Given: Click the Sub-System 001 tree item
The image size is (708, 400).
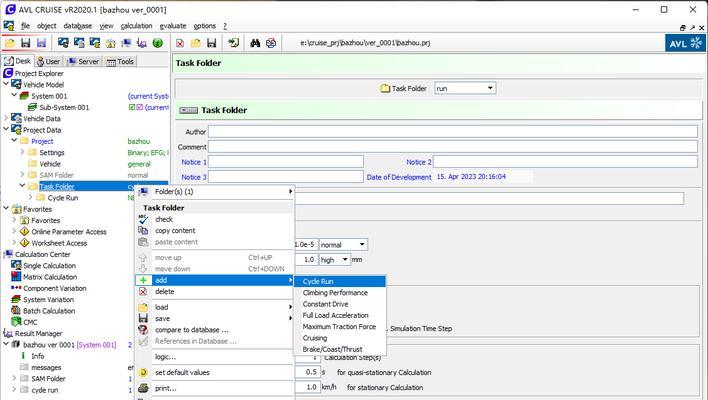Looking at the screenshot, I should (64, 107).
